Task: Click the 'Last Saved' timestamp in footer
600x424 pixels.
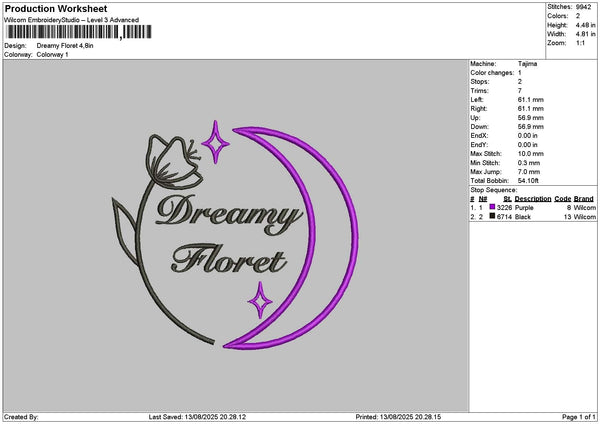Action: point(196,416)
